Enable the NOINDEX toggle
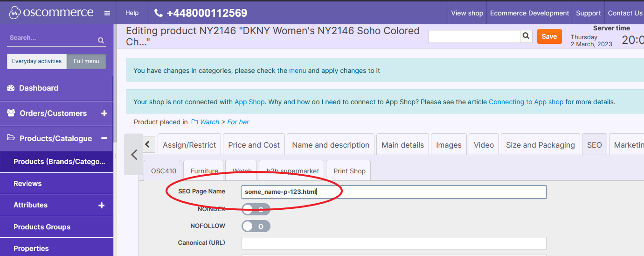 click(x=256, y=209)
